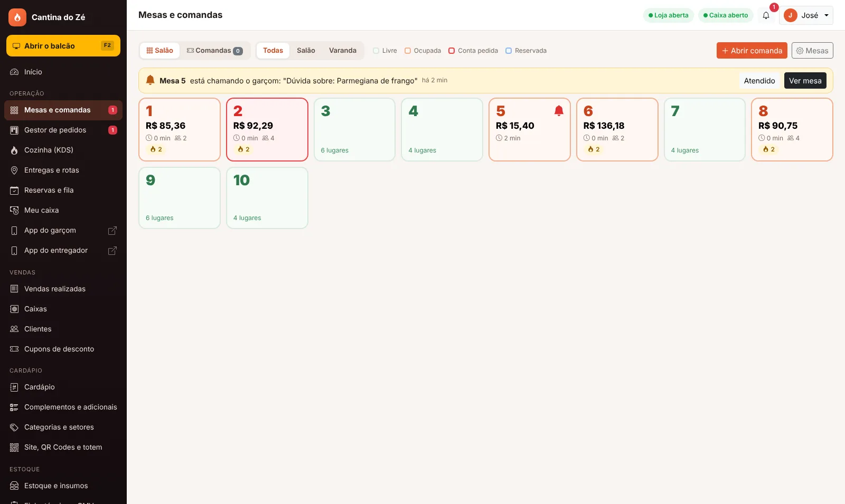Open App do entregador external link icon
This screenshot has height=504, width=845.
pyautogui.click(x=112, y=251)
